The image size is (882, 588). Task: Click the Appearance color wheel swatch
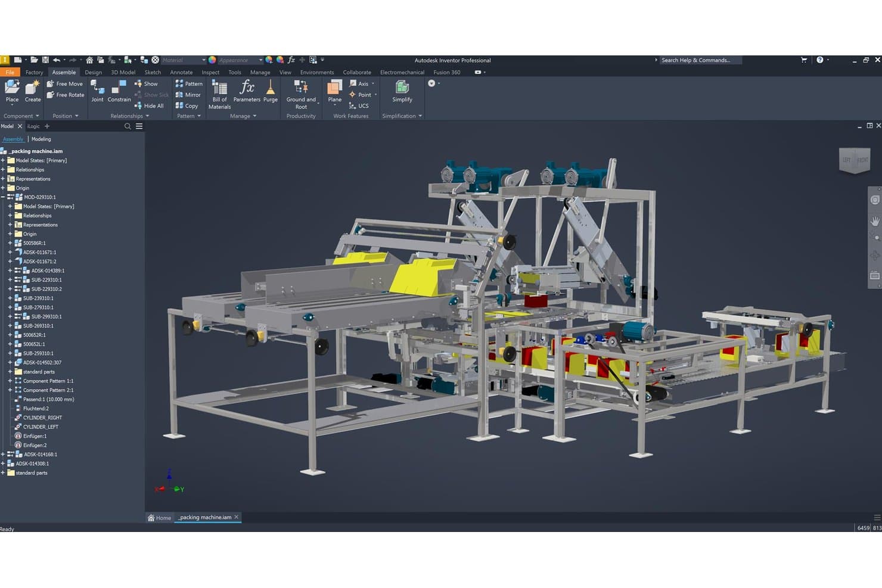(x=212, y=60)
